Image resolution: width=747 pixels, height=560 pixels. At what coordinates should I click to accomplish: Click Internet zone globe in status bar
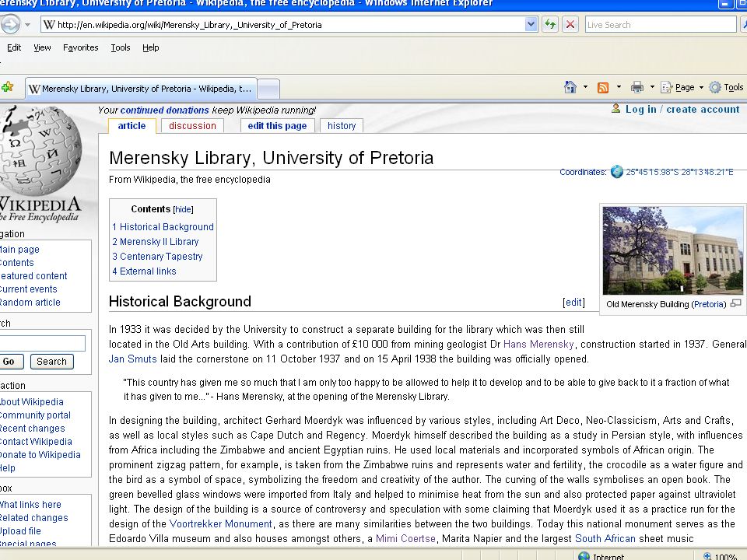click(x=584, y=556)
